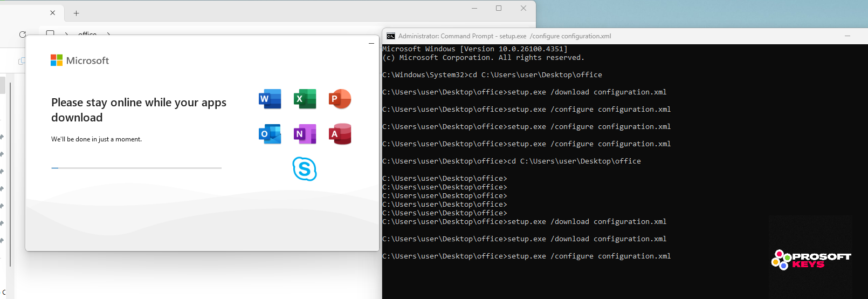Open a new File Explorer tab
The height and width of the screenshot is (299, 868).
coord(76,13)
